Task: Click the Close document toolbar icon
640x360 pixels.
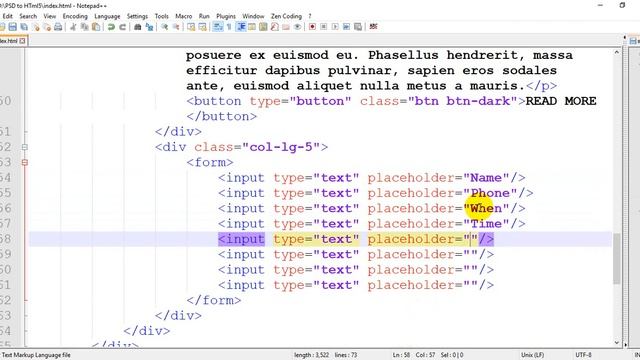Action: pos(36,27)
